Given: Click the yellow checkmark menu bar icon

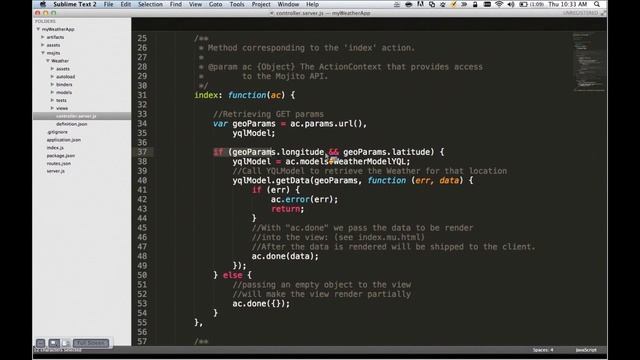Looking at the screenshot, I should (x=453, y=4).
